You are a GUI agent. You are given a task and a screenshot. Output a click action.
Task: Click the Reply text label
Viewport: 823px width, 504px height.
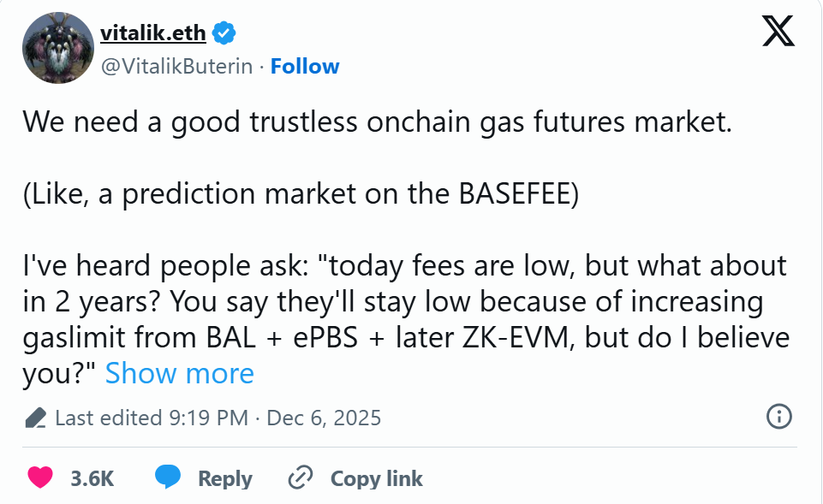click(x=224, y=478)
